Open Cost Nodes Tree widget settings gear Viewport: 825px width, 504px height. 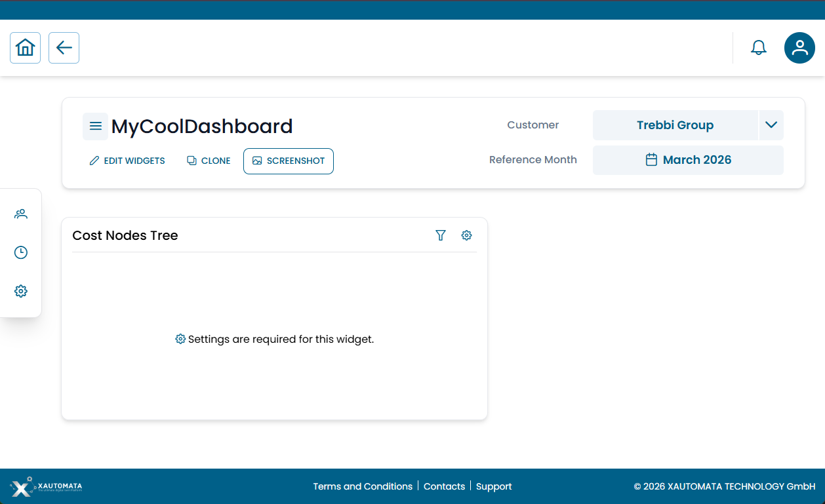466,235
